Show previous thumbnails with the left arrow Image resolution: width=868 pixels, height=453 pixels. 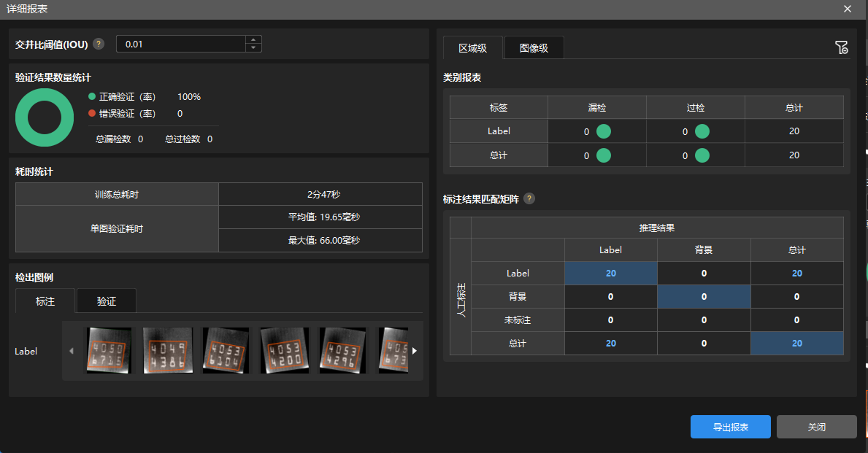coord(72,351)
